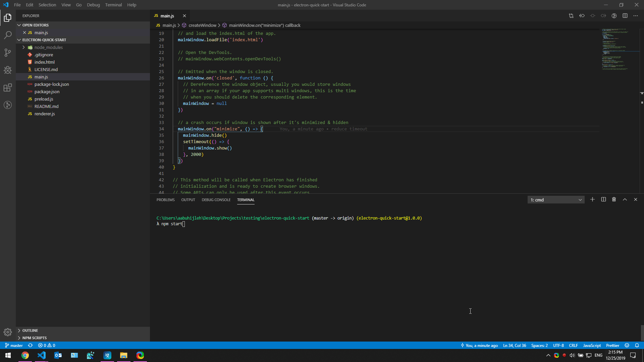Click the master branch indicator in status bar
Viewport: 644px width, 362px height.
click(14, 345)
